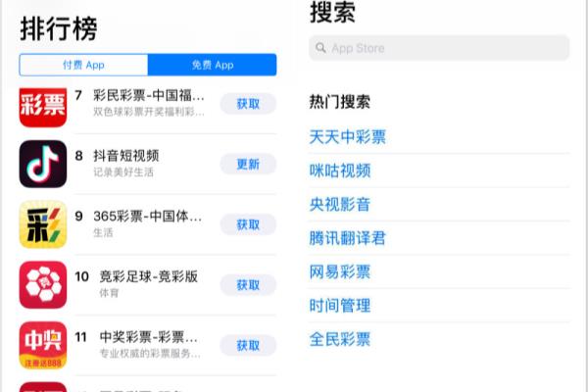Viewport: 588px width, 392px height.
Task: Get the 中奖彩票 app with 获取
Action: click(x=248, y=345)
